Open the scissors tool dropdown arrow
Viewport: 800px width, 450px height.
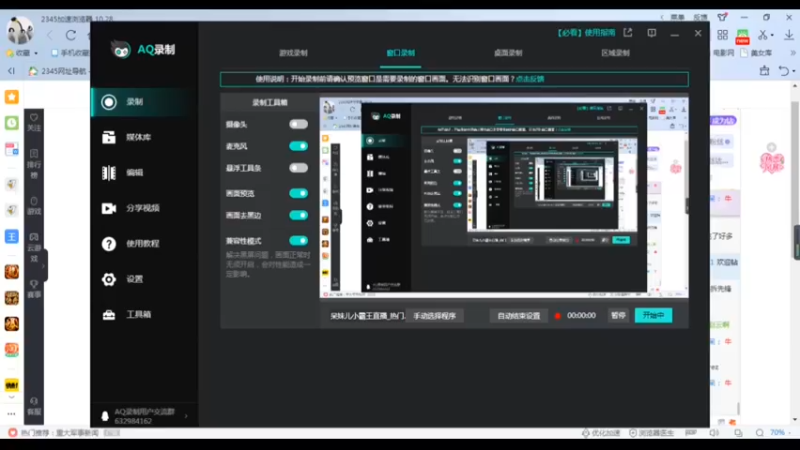(x=772, y=35)
